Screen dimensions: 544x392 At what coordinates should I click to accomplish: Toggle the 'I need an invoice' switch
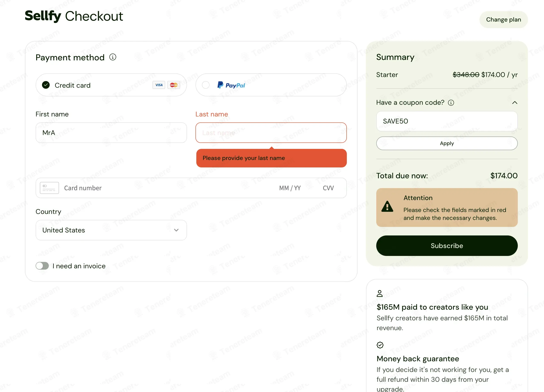click(x=42, y=266)
